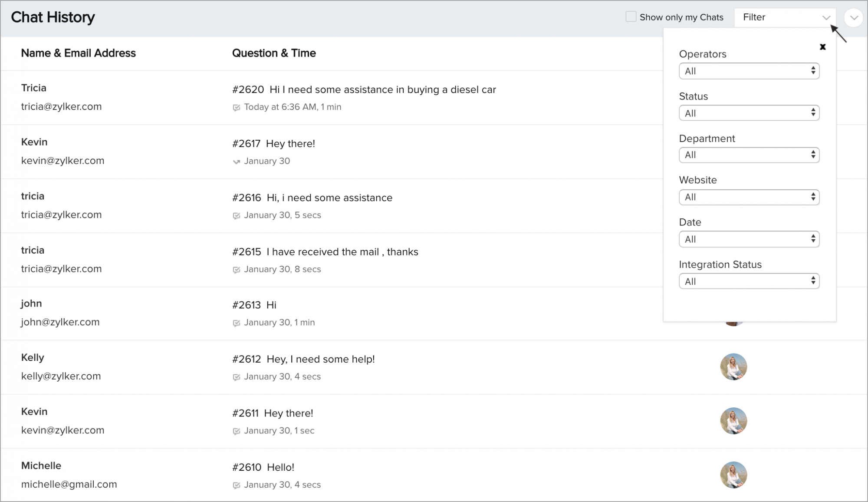Click operator avatar on Kevin's #2611 row
The width and height of the screenshot is (868, 502).
pos(733,421)
